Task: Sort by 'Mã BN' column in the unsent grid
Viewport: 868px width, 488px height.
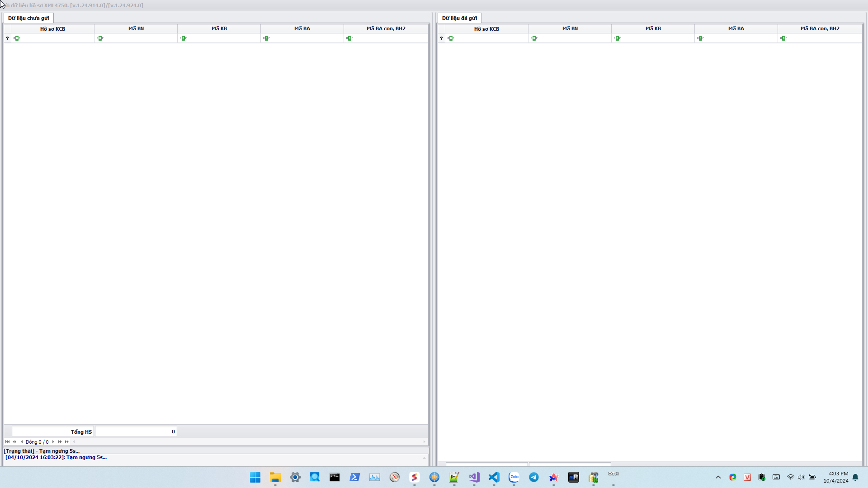Action: [136, 28]
